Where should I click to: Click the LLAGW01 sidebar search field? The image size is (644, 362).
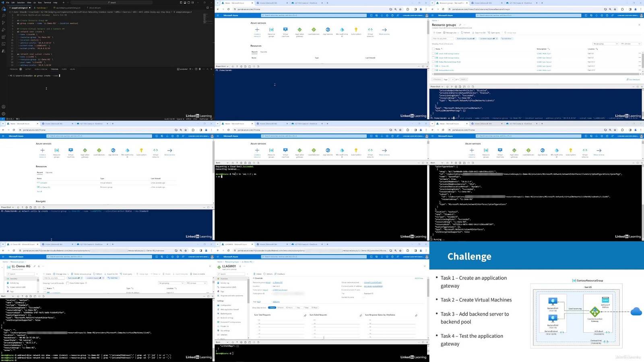coord(232,274)
